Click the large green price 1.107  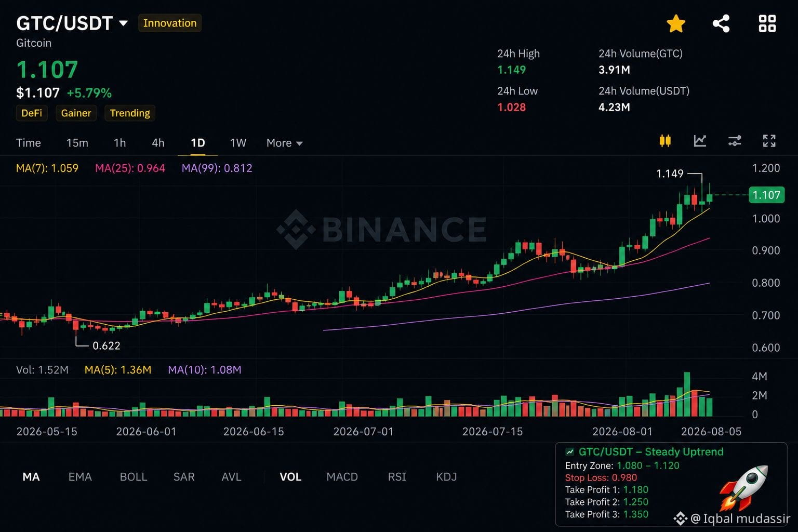point(47,70)
